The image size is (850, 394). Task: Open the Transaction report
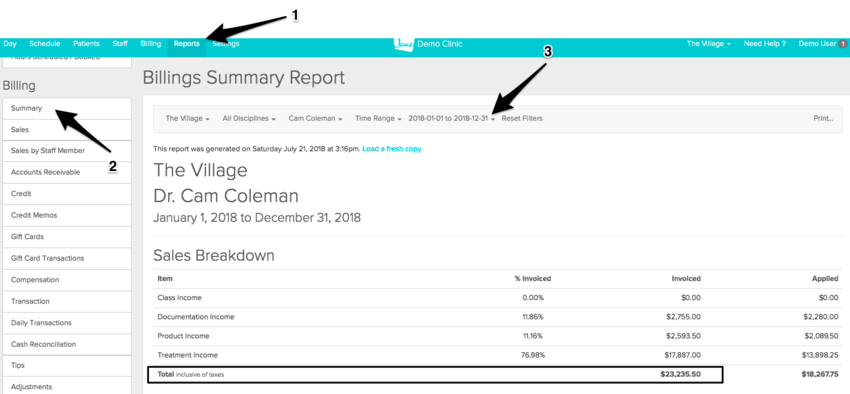[67, 301]
